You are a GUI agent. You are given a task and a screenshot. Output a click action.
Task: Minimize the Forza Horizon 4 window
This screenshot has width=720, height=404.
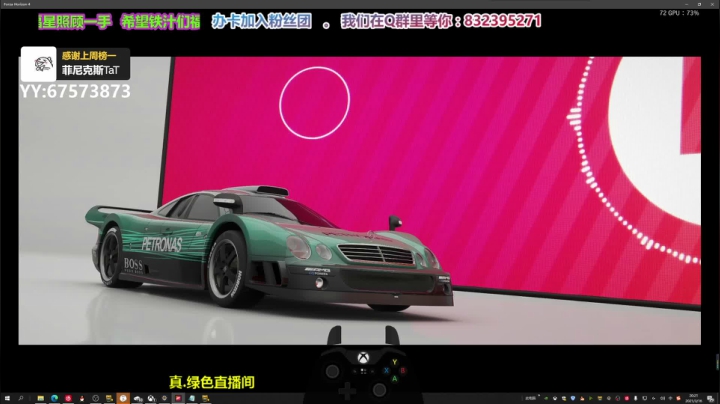coord(686,4)
